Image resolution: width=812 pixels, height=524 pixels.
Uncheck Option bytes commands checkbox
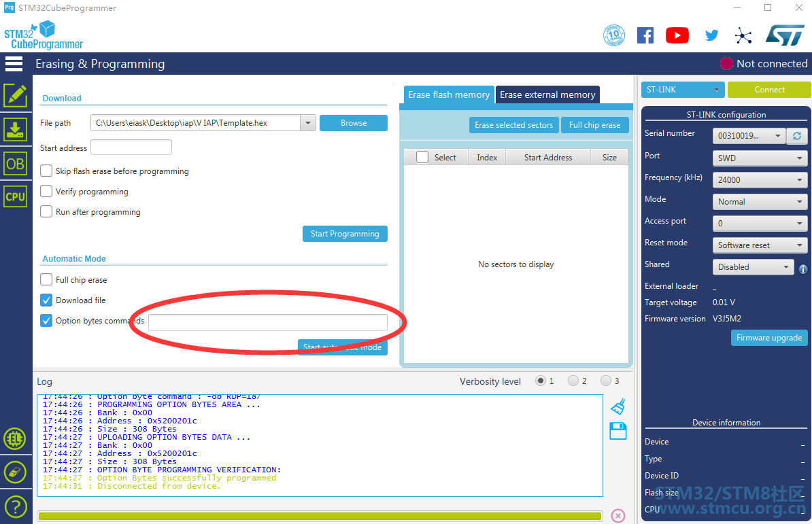point(46,321)
